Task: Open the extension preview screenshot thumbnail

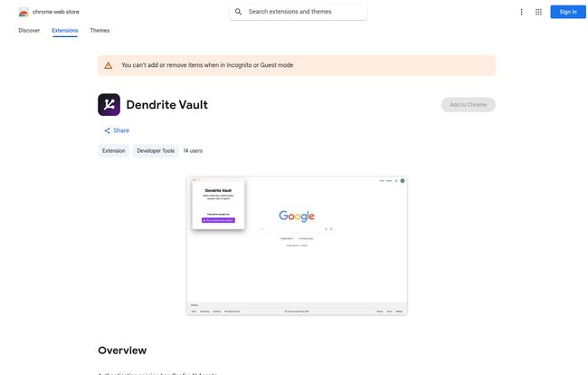Action: click(297, 245)
